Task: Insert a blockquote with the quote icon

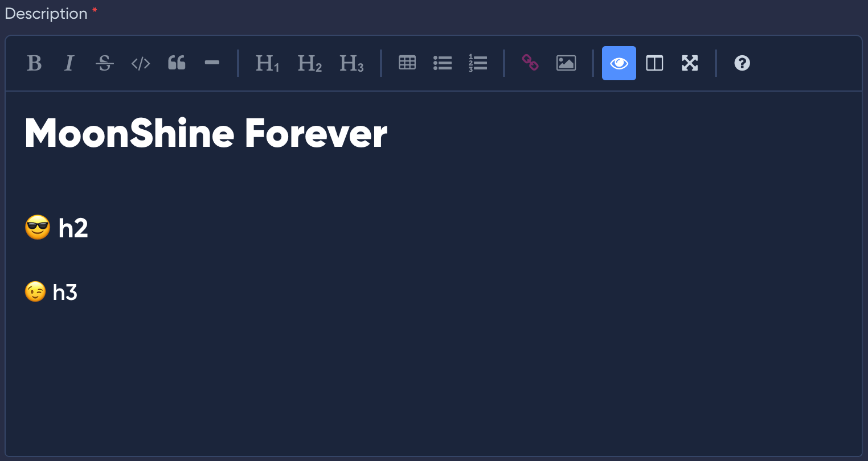Action: tap(177, 63)
